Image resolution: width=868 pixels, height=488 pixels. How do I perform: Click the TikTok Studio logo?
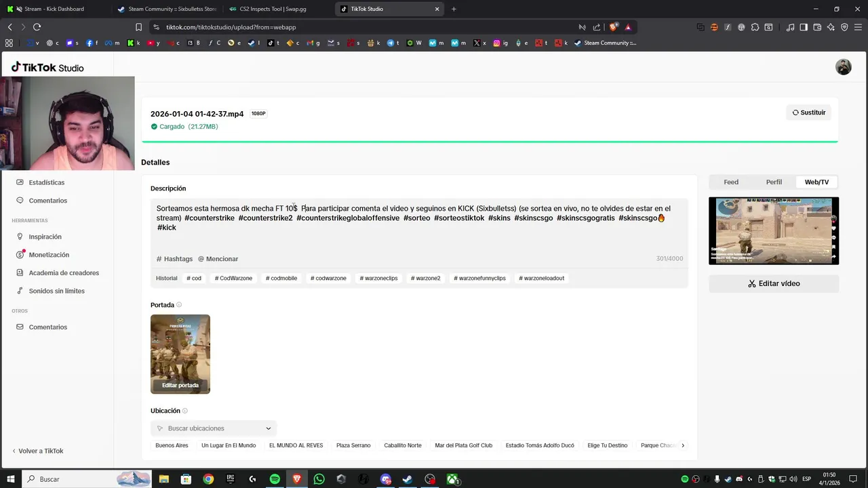pos(47,67)
